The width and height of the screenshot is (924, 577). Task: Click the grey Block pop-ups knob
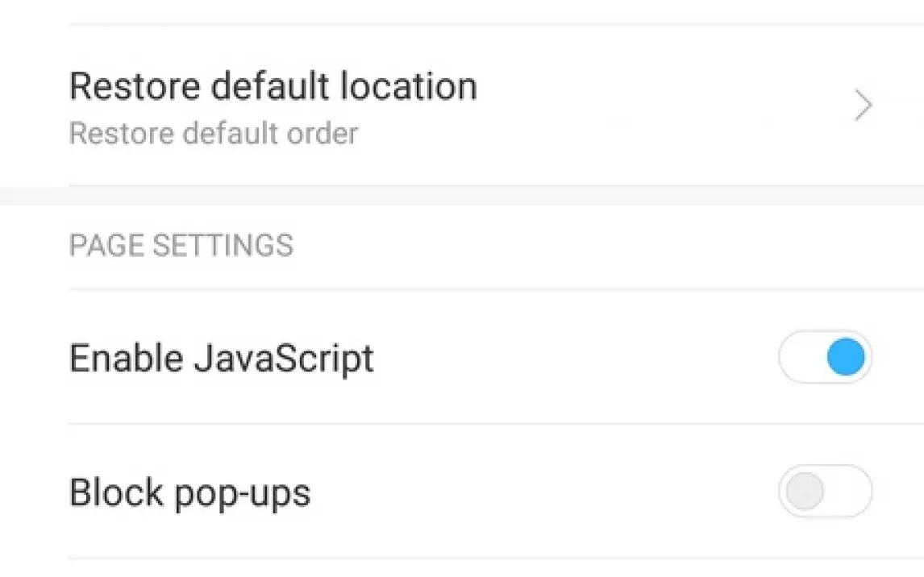[805, 491]
